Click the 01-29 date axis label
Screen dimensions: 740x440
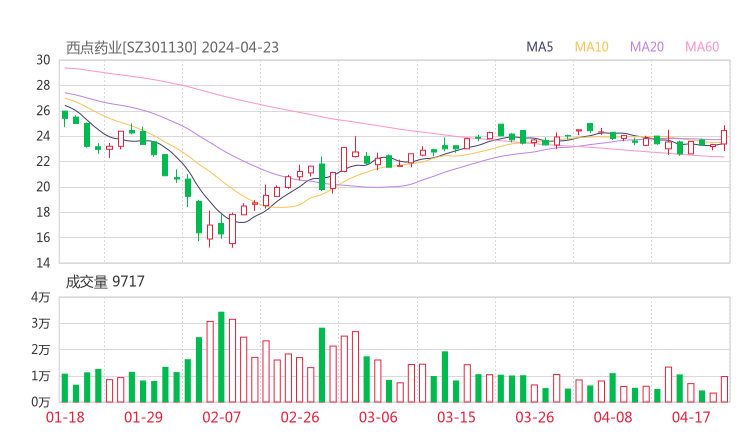pyautogui.click(x=143, y=417)
